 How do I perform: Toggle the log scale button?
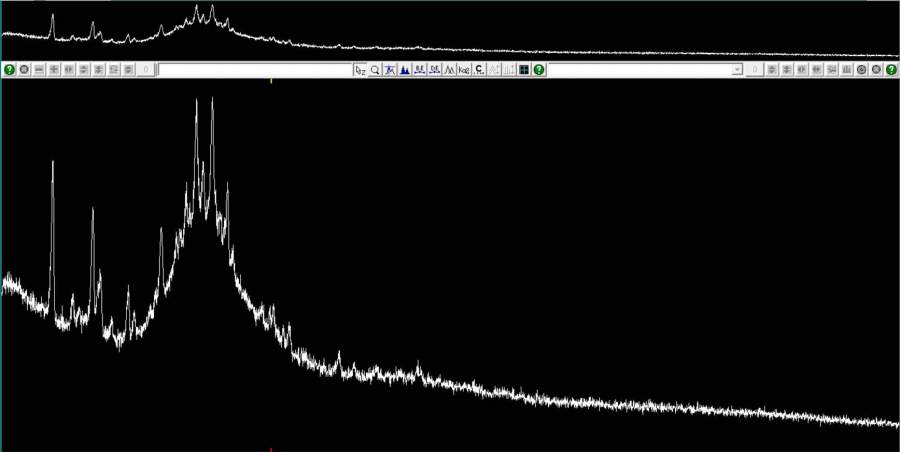[464, 70]
